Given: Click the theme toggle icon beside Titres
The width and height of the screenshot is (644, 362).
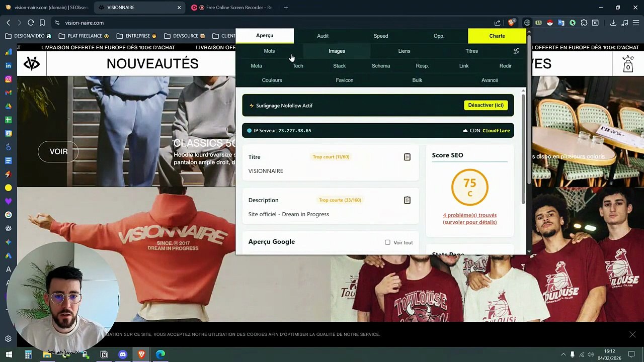Looking at the screenshot, I should [x=516, y=51].
